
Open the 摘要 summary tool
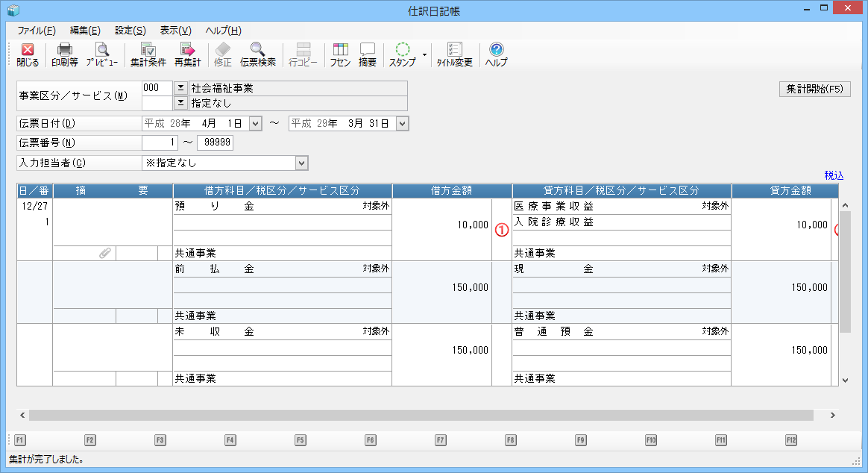[x=367, y=55]
